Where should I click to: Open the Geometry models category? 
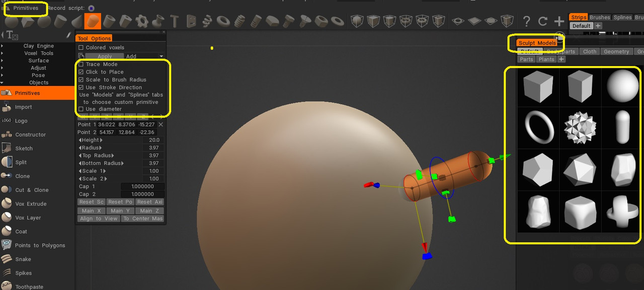coord(616,51)
